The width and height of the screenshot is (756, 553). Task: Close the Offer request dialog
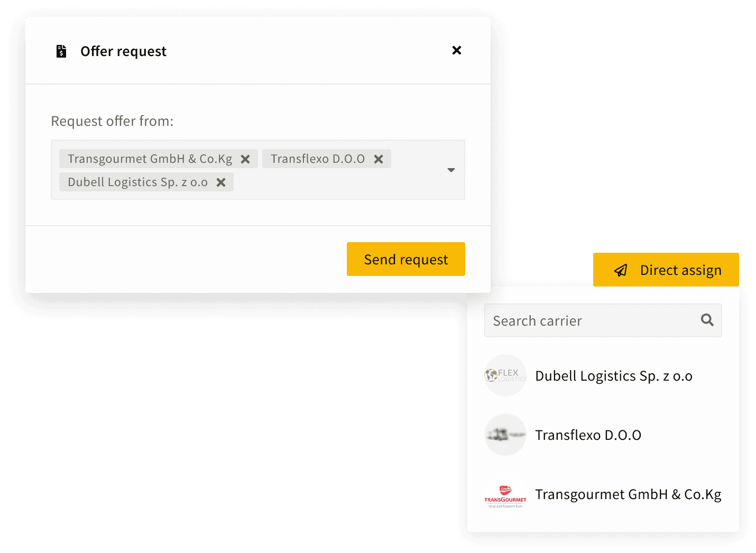[x=457, y=50]
